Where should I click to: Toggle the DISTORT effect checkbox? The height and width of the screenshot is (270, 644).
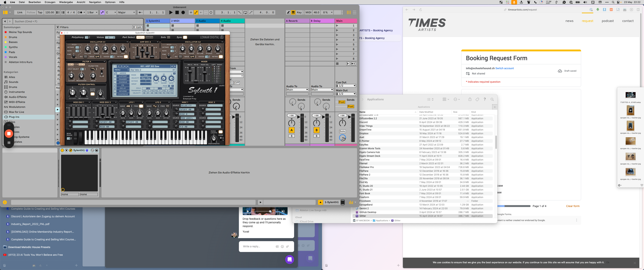pos(115,76)
